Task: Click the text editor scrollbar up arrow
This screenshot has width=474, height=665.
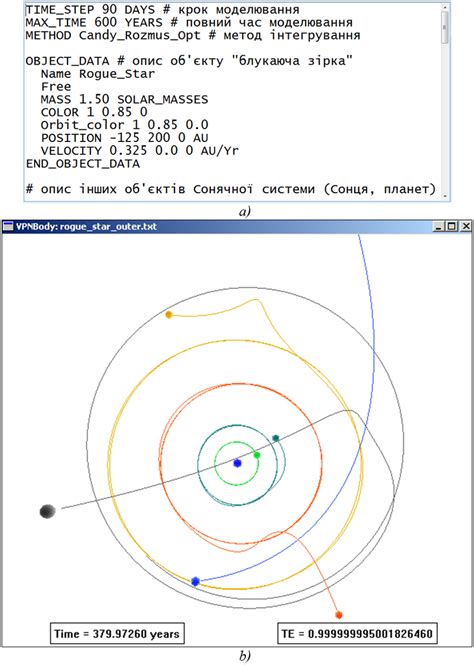Action: [x=445, y=7]
